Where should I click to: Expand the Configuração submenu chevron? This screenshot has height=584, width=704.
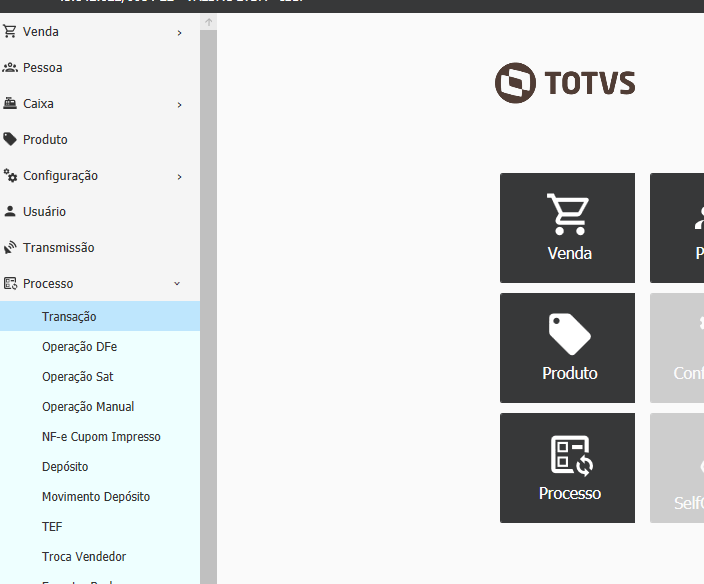[179, 177]
